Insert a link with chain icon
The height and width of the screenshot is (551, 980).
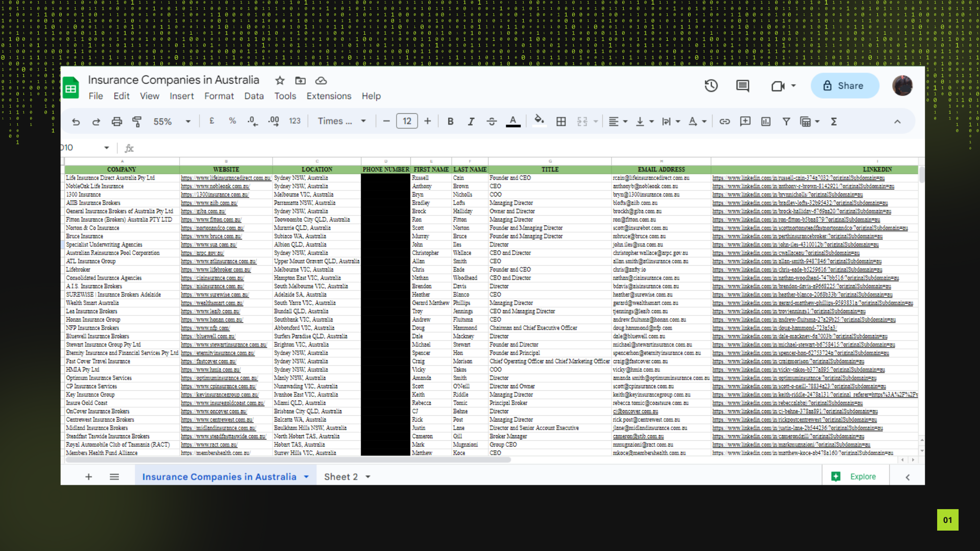click(725, 121)
